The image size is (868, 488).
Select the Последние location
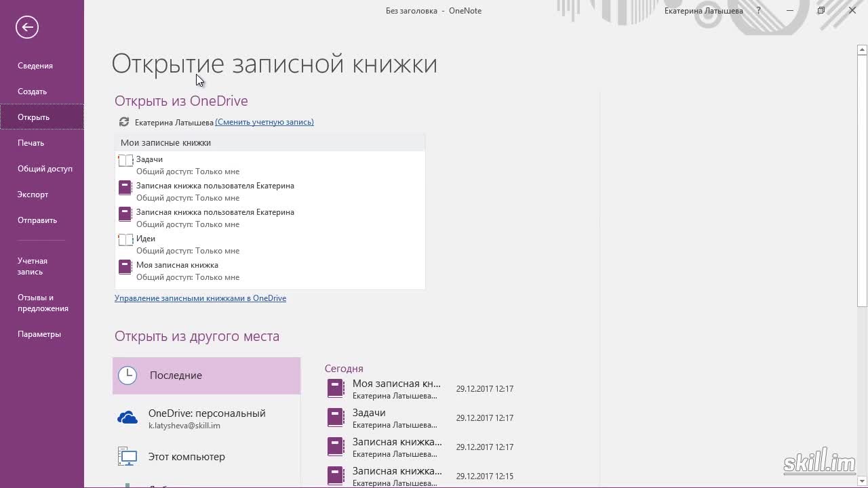click(206, 375)
